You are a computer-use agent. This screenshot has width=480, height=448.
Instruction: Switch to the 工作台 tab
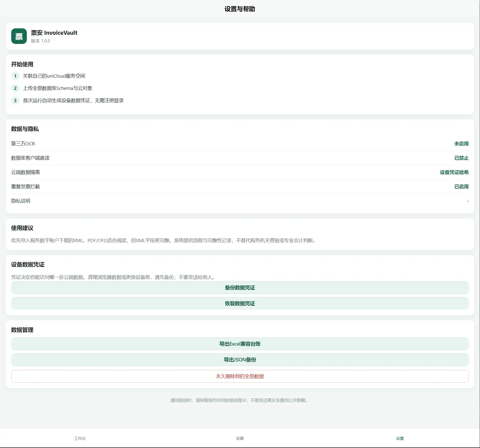tap(80, 438)
